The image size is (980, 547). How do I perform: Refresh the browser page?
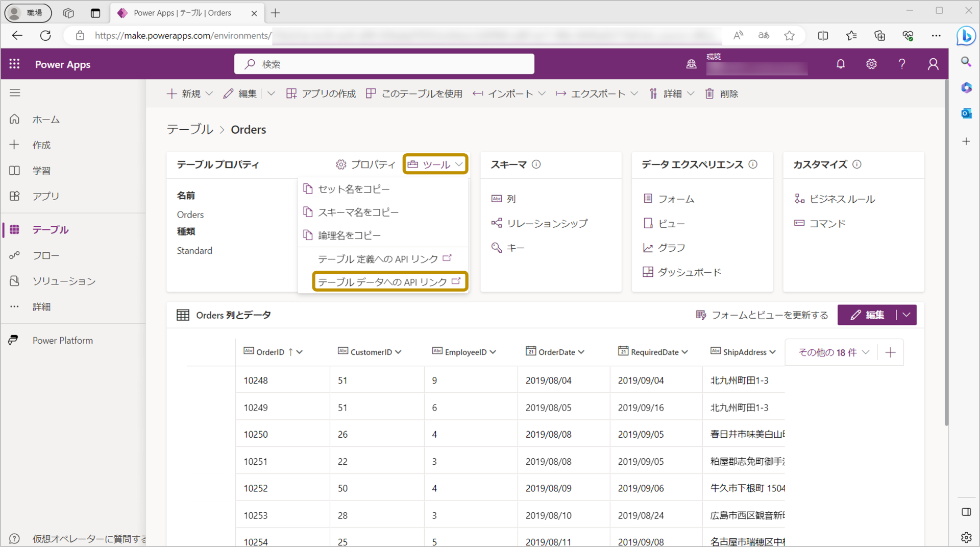click(45, 35)
